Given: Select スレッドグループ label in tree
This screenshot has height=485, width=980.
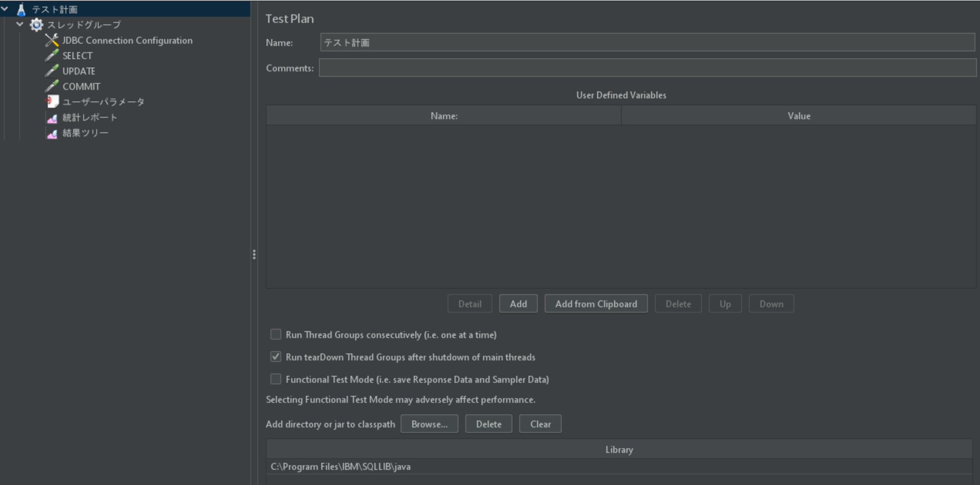Looking at the screenshot, I should click(x=84, y=25).
